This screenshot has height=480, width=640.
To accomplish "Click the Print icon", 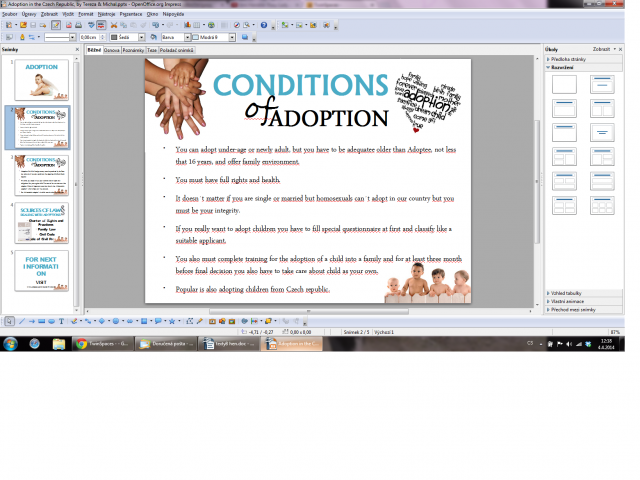I will [x=79, y=25].
